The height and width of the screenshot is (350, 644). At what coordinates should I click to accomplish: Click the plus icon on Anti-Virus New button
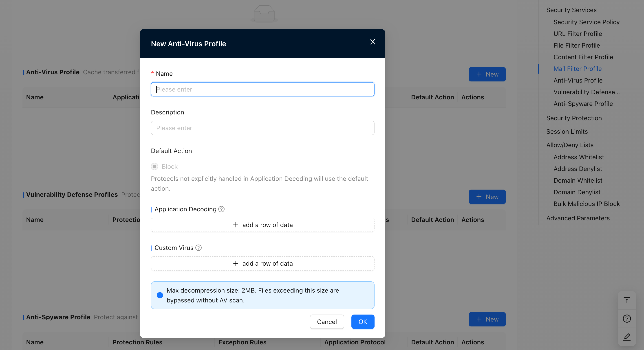pyautogui.click(x=479, y=74)
